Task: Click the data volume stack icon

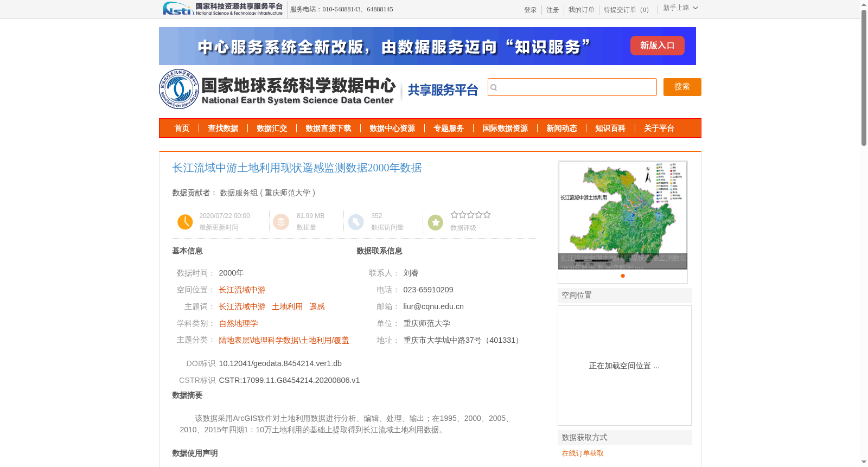Action: [281, 222]
